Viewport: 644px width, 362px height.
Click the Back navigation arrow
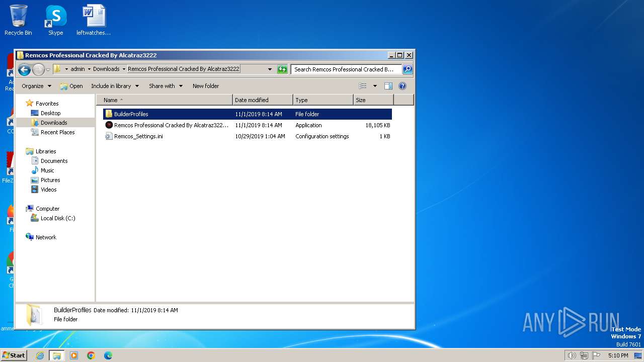(x=24, y=69)
